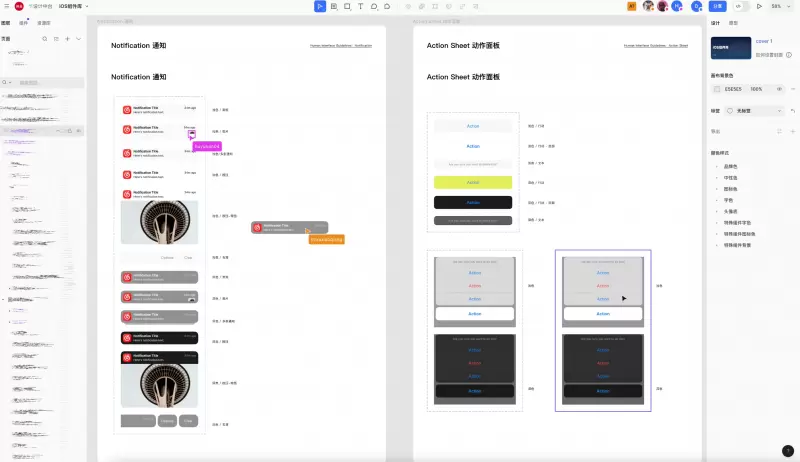Open the hamburger main menu
This screenshot has width=800, height=462.
(6, 6)
